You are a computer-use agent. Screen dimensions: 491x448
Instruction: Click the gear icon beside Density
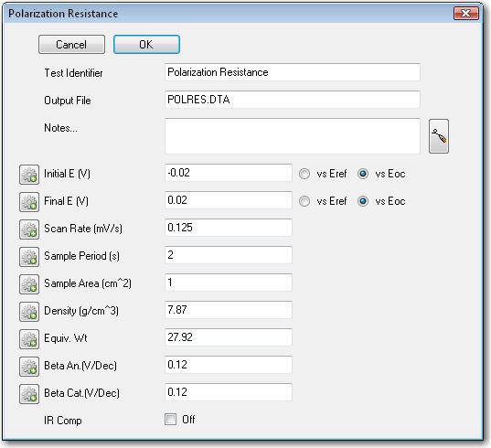click(29, 312)
